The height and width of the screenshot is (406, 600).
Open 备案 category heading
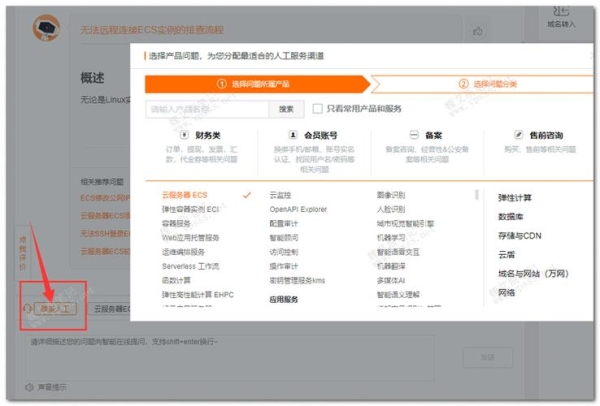[434, 135]
